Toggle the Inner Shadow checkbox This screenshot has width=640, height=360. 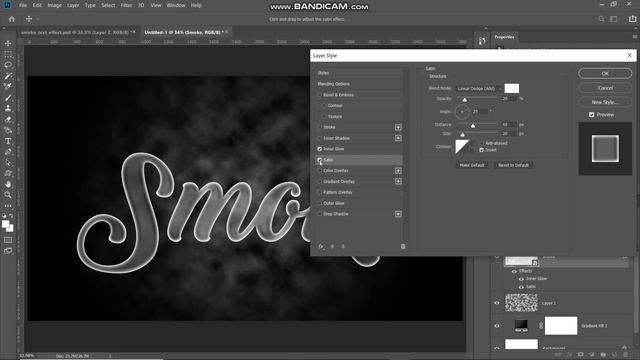coord(320,138)
